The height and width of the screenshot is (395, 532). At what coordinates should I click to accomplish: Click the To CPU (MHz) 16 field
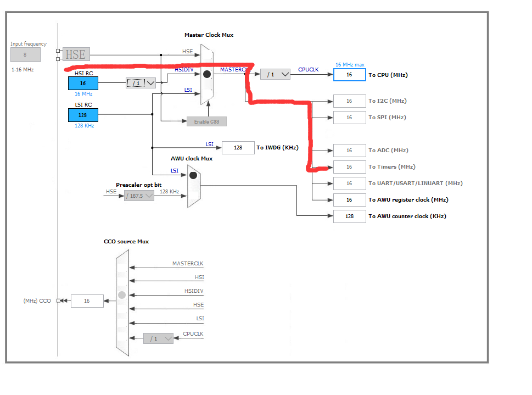click(x=350, y=75)
